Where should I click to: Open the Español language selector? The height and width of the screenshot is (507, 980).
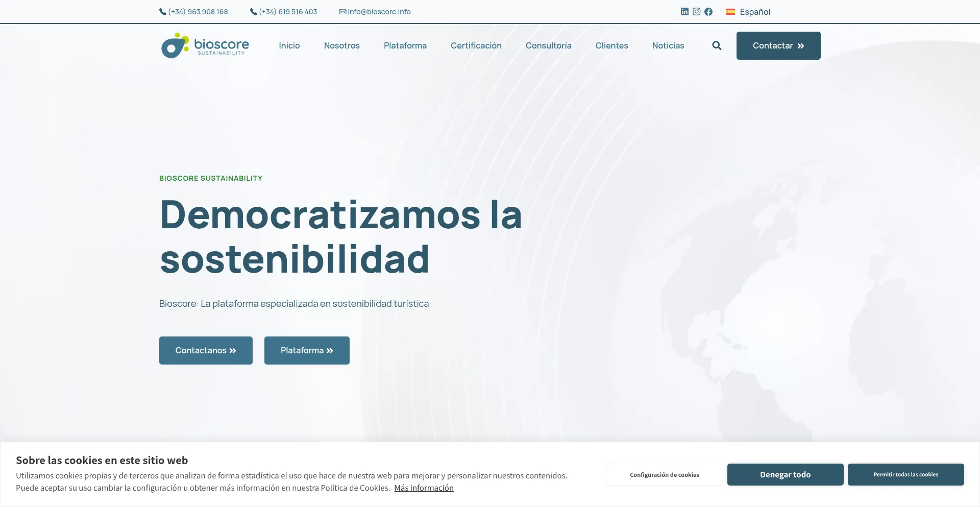point(748,12)
